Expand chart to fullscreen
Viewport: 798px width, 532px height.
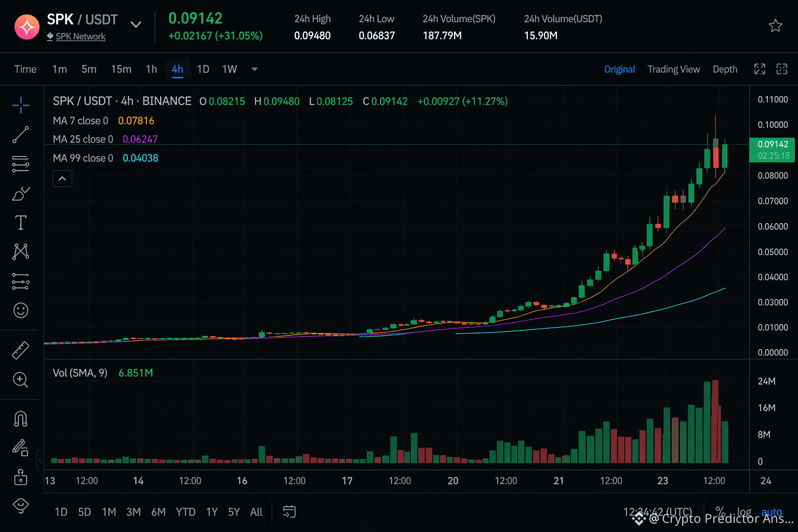760,69
